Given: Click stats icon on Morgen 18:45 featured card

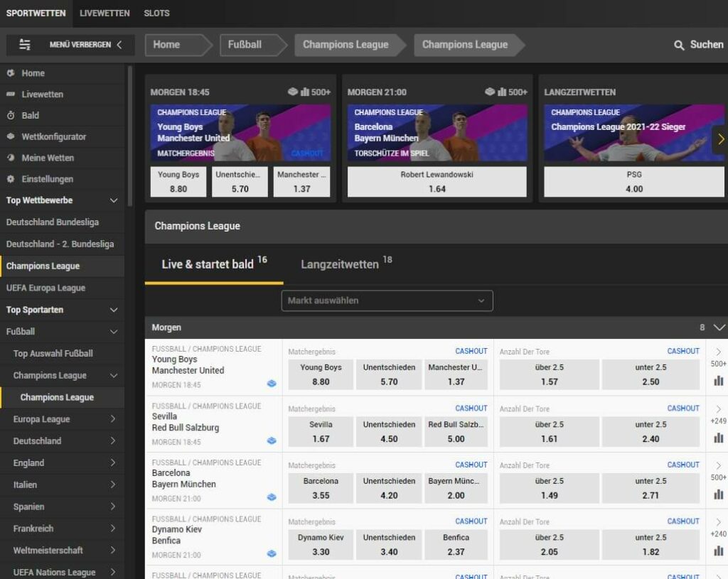Looking at the screenshot, I should (x=304, y=92).
